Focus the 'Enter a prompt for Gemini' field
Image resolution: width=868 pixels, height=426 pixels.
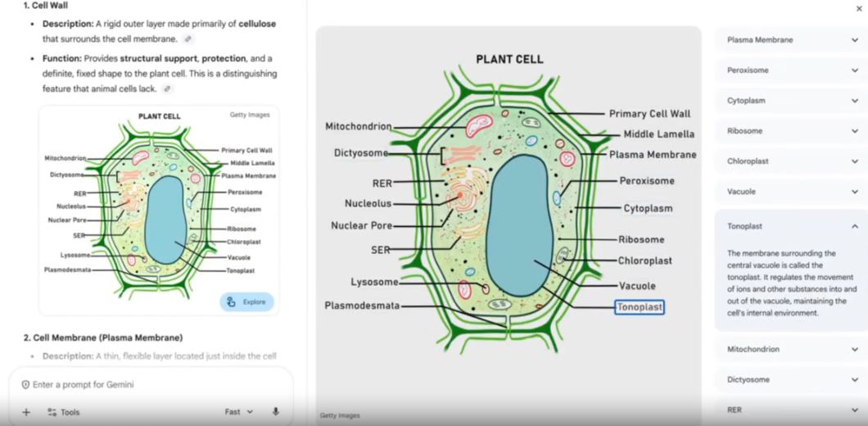[x=151, y=384]
